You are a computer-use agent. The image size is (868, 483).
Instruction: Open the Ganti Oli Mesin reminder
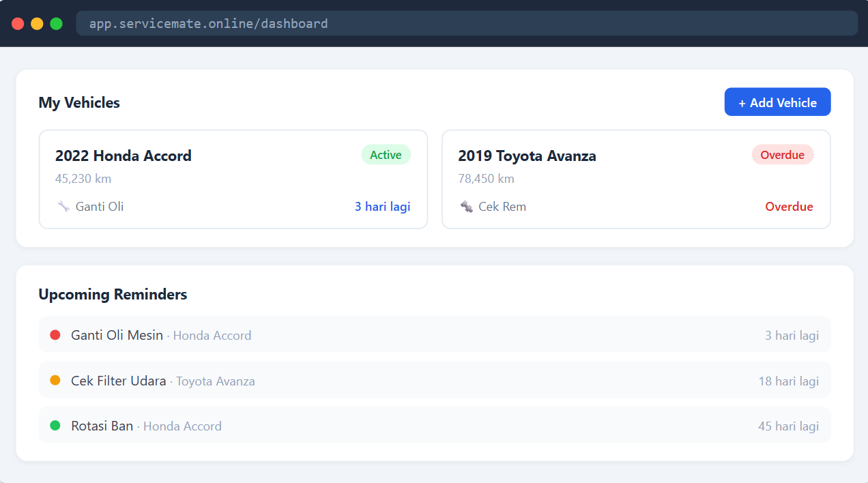435,334
